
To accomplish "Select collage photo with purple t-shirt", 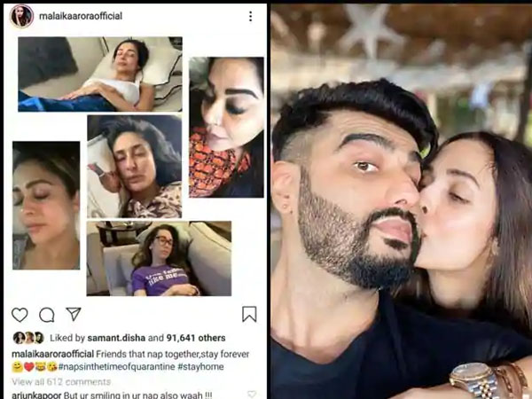I will coord(159,259).
